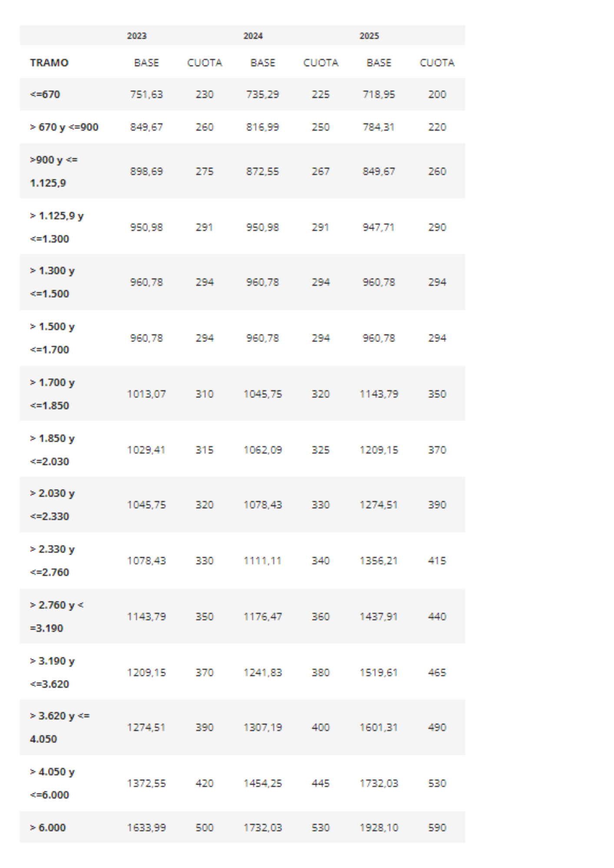This screenshot has width=614, height=868.
Task: Click the TRAMO column header
Action: click(49, 63)
